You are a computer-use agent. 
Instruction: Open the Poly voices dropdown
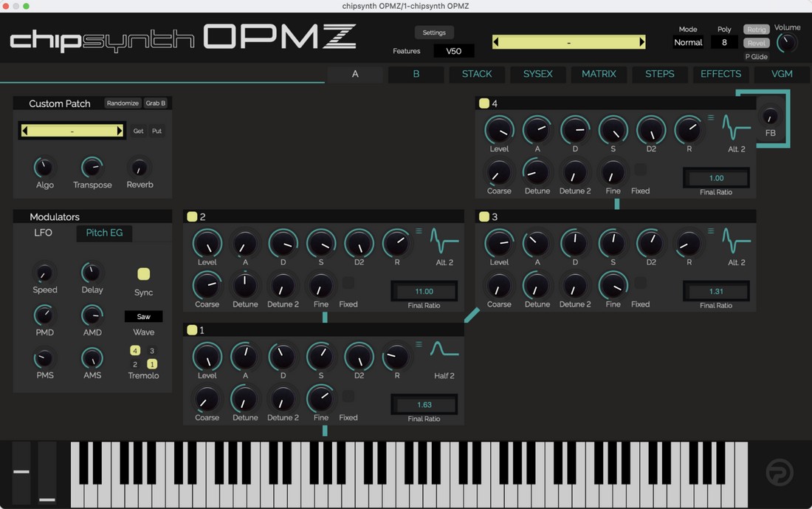[x=724, y=43]
